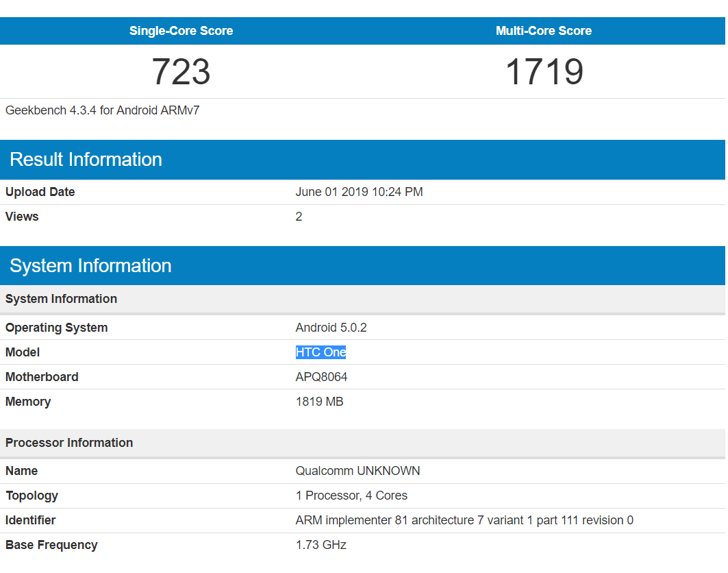Select the ARM implementer 81 identifier text

464,520
